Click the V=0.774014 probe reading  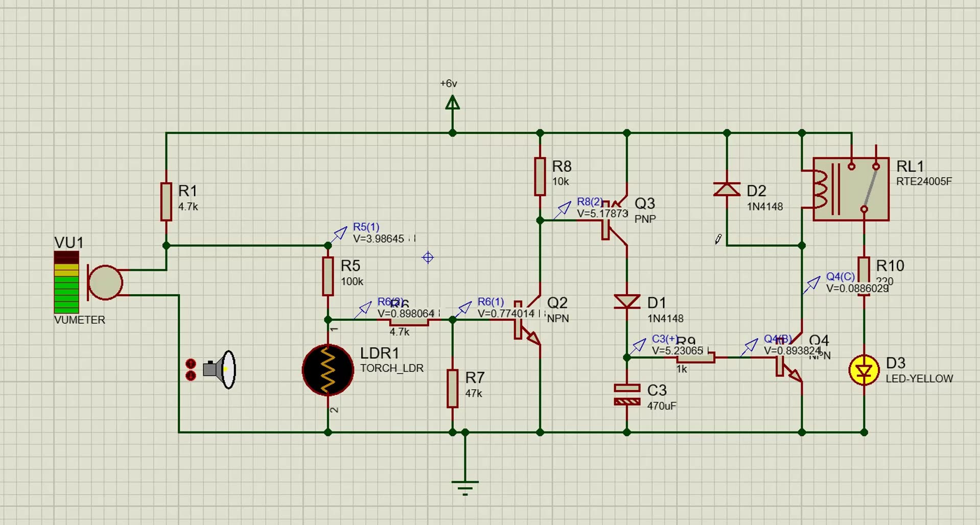[506, 314]
